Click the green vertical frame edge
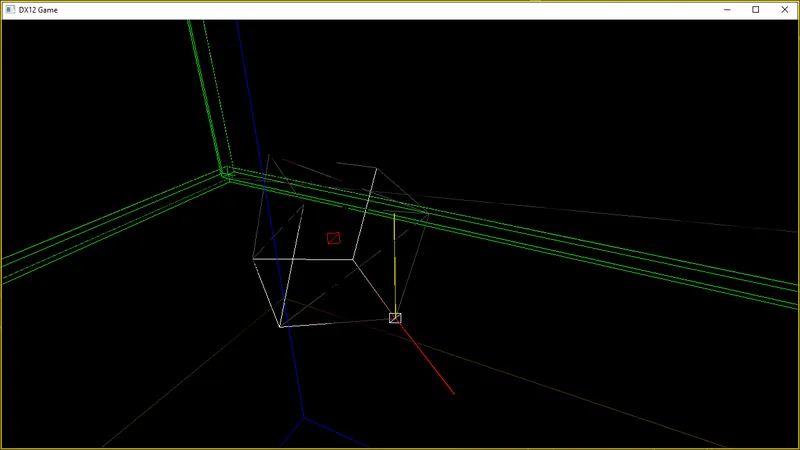The width and height of the screenshot is (800, 450). 205,94
